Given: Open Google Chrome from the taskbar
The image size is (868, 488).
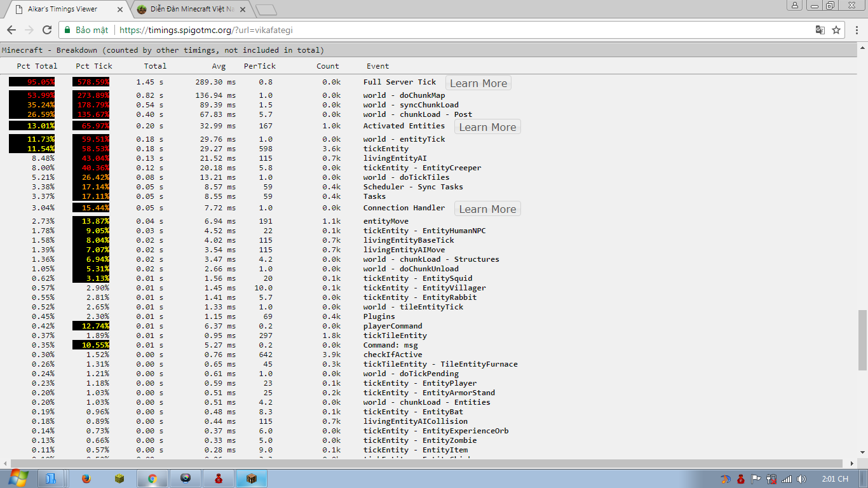Looking at the screenshot, I should click(x=153, y=478).
